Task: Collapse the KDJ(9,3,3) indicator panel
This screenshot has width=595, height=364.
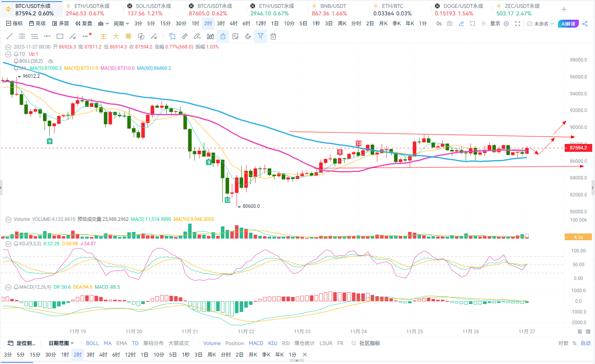Action: pyautogui.click(x=8, y=244)
